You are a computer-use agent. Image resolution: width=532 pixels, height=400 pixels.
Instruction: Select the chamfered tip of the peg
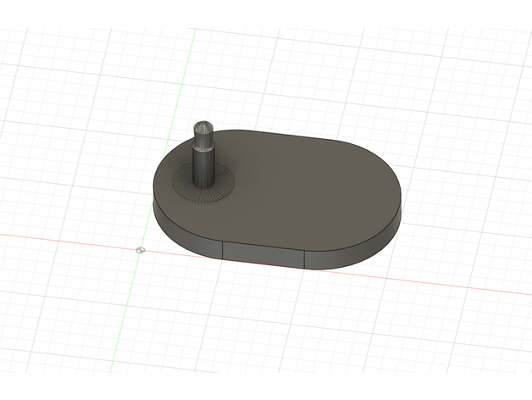point(205,130)
